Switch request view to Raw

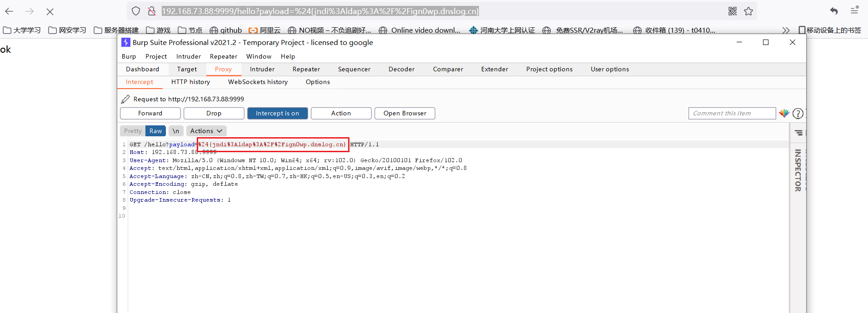point(156,131)
